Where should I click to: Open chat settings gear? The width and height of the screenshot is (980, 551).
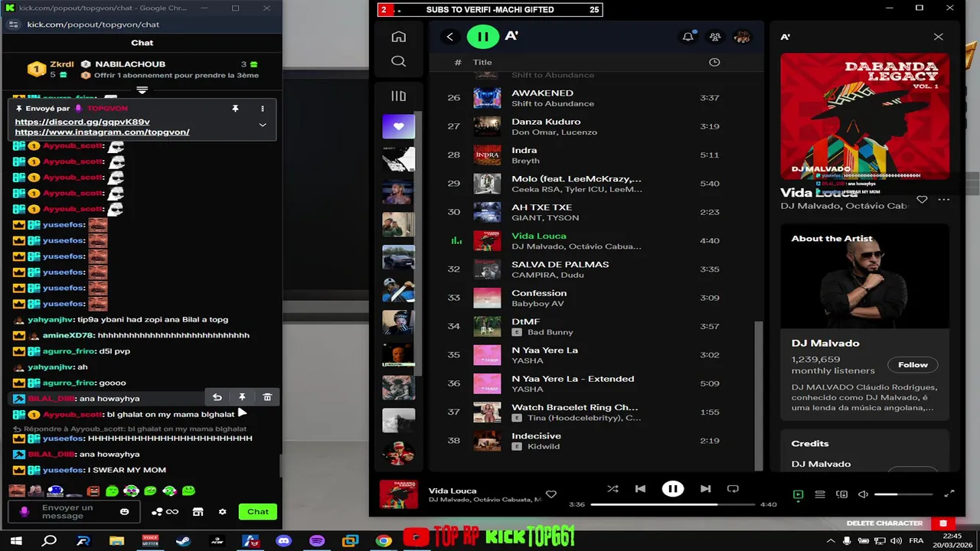[x=222, y=512]
